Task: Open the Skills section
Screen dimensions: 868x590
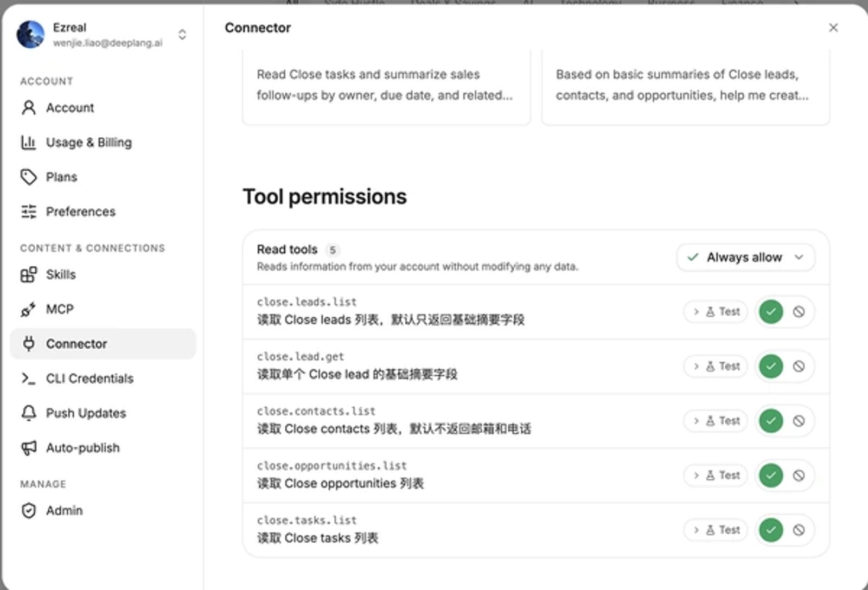Action: point(103,274)
